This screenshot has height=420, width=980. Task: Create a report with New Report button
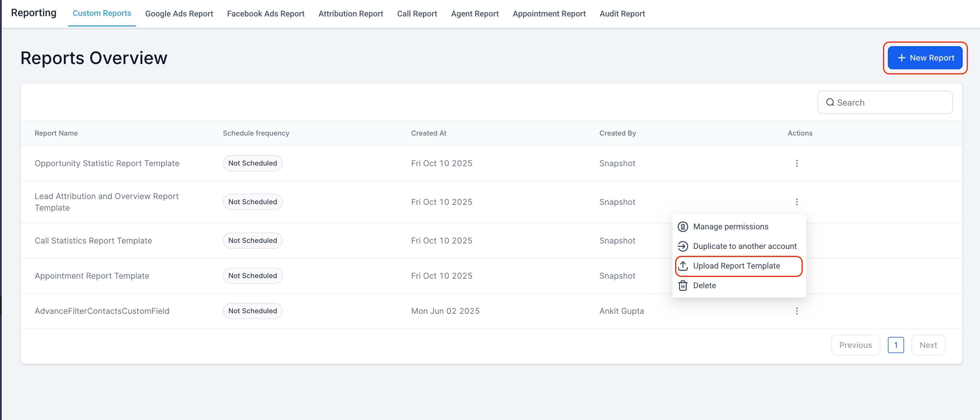pos(925,58)
